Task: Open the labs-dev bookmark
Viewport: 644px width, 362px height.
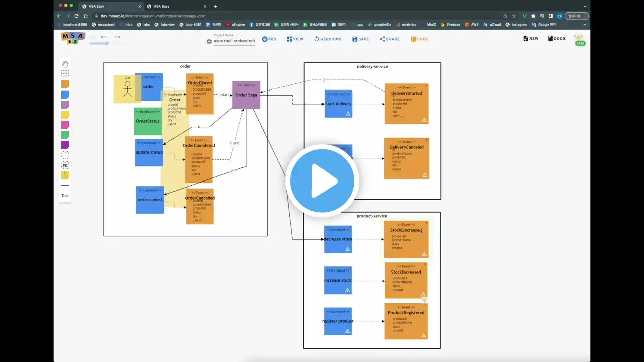Action: coord(165,24)
